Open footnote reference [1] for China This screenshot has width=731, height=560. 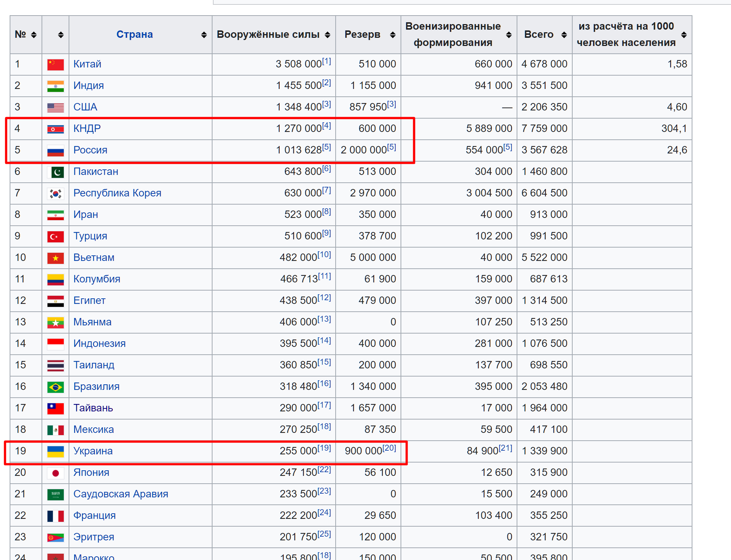click(326, 61)
